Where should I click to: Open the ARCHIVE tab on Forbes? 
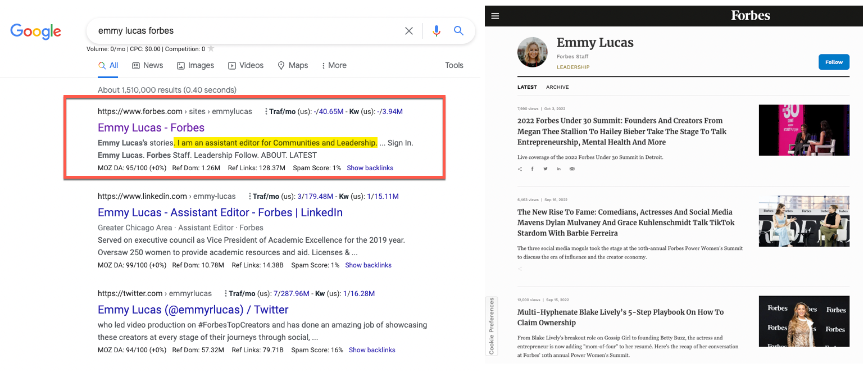557,87
